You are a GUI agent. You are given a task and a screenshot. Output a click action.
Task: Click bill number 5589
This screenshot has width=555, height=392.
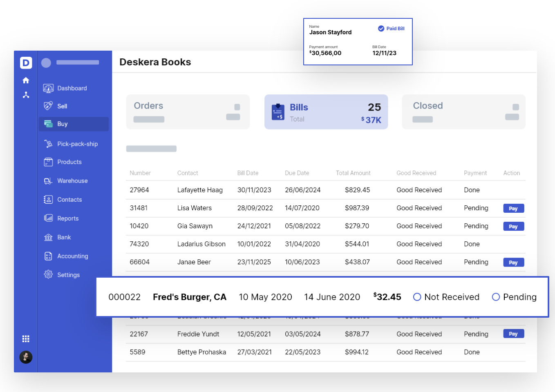tap(137, 352)
